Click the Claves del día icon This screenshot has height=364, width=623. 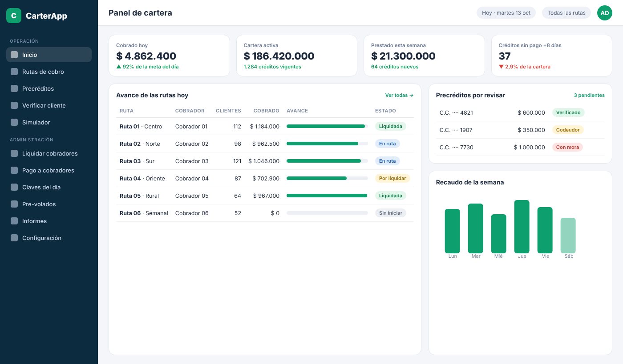click(x=14, y=187)
